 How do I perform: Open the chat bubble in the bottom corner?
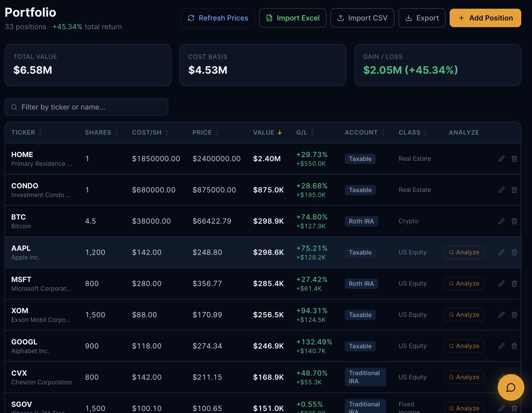tap(511, 387)
